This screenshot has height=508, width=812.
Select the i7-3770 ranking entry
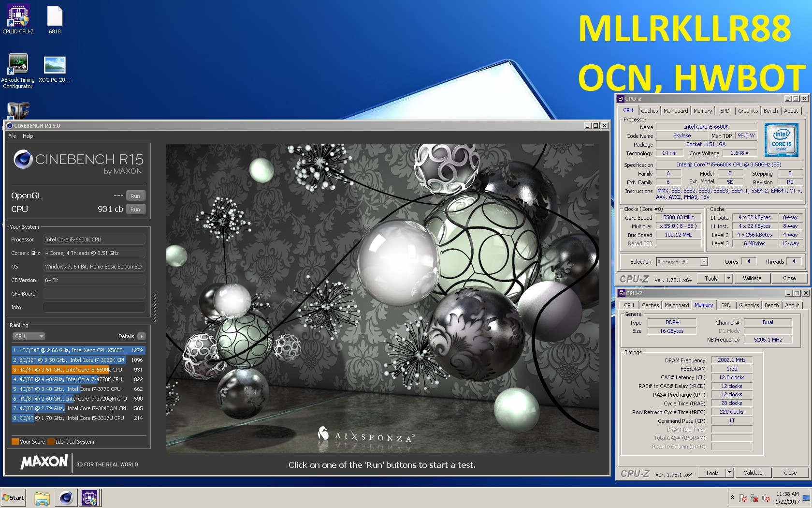(x=78, y=389)
